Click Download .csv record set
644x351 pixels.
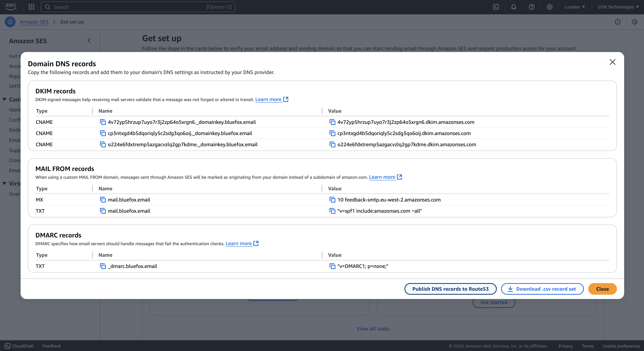[542, 289]
